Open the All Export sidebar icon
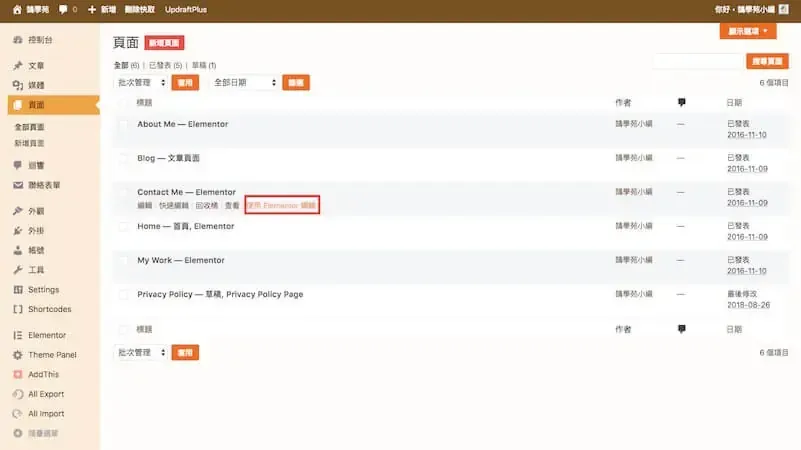The width and height of the screenshot is (801, 450). click(x=18, y=394)
